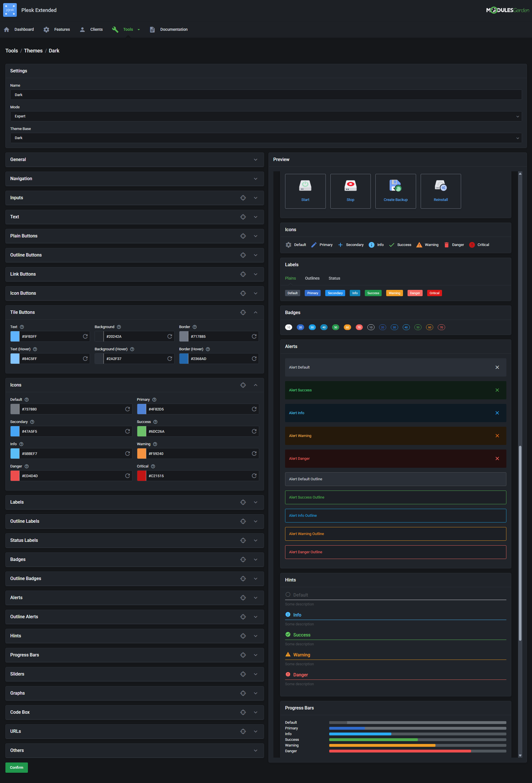
Task: Collapse the Tile Buttons section
Action: (x=255, y=312)
